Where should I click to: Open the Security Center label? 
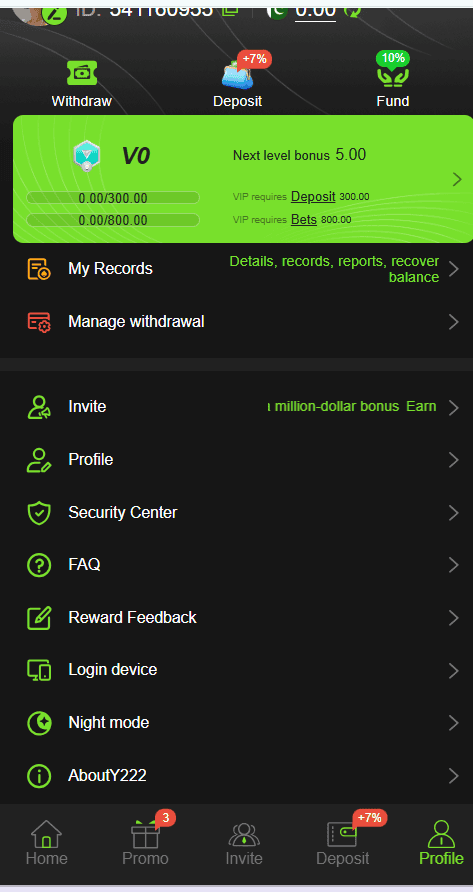123,513
